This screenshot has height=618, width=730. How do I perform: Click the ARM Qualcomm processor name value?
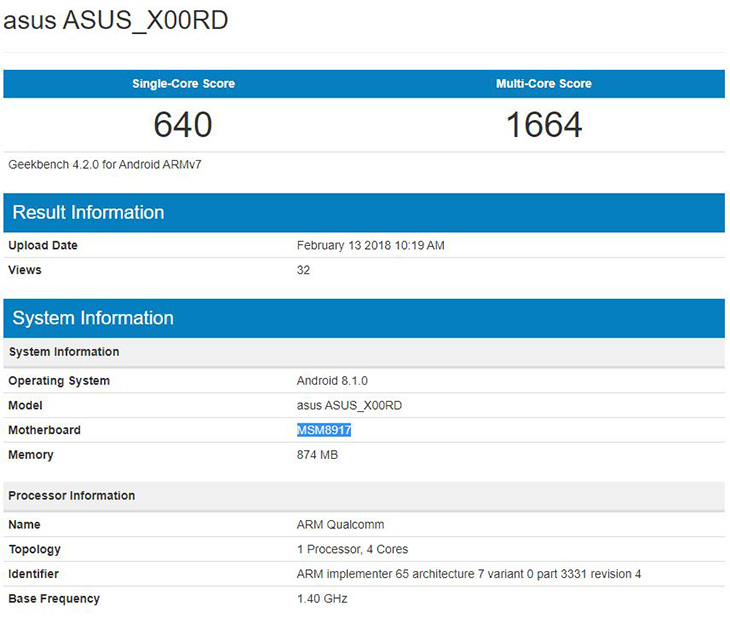(x=340, y=525)
